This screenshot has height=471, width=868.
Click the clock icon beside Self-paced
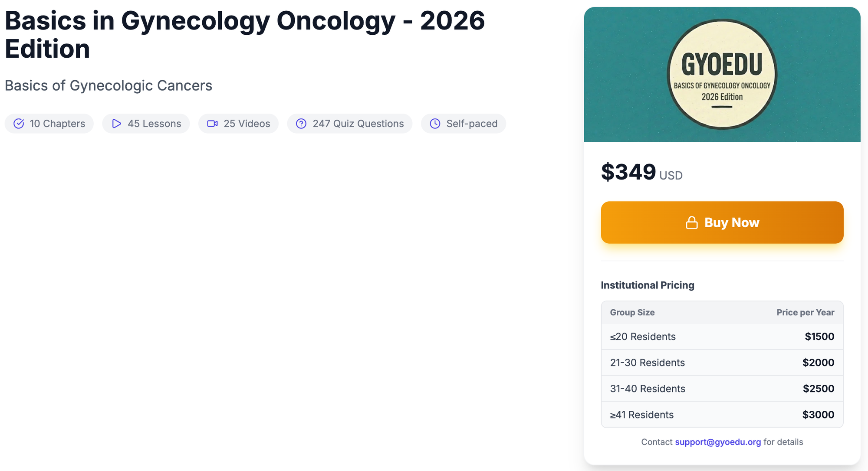coord(435,124)
